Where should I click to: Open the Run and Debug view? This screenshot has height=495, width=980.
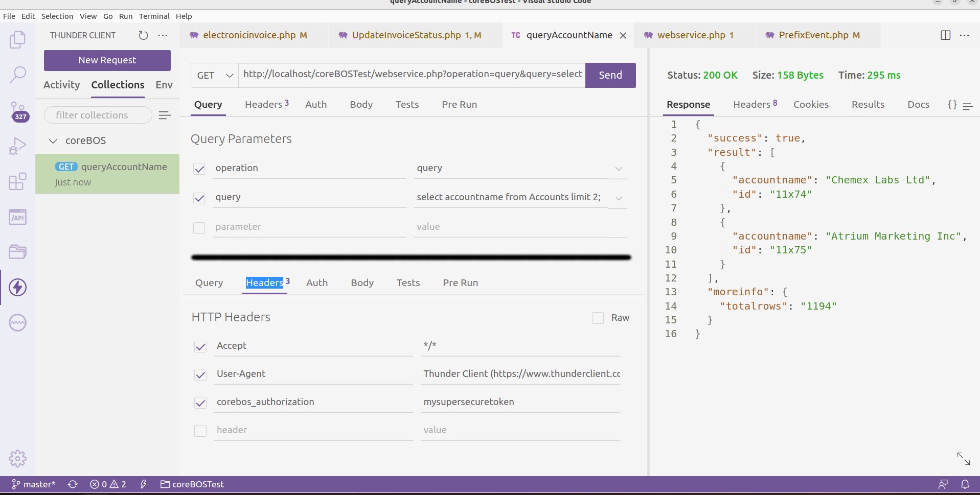[17, 146]
